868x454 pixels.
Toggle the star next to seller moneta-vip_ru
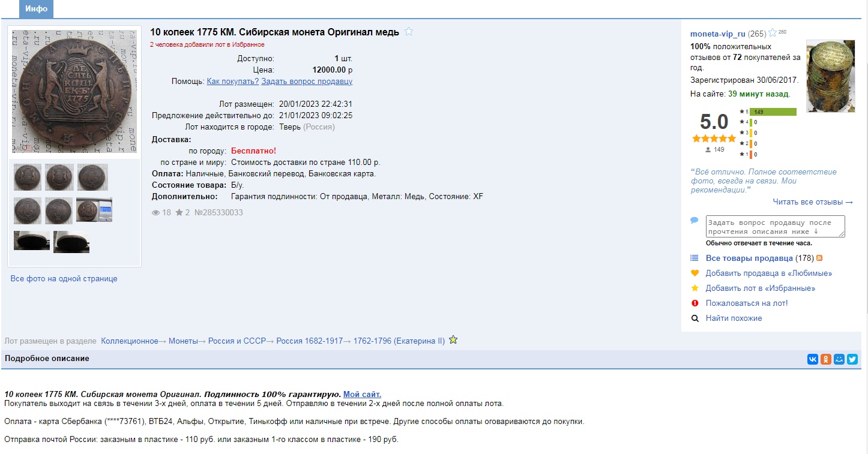(773, 33)
